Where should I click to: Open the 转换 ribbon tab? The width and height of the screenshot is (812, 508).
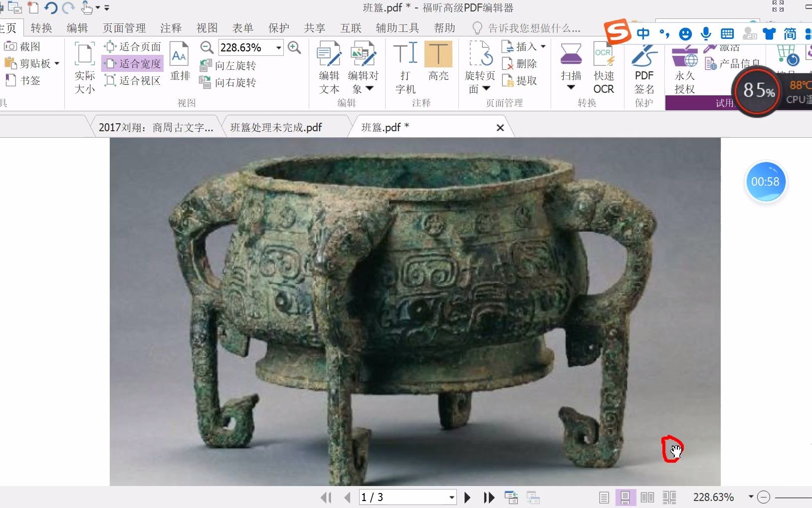[x=41, y=28]
